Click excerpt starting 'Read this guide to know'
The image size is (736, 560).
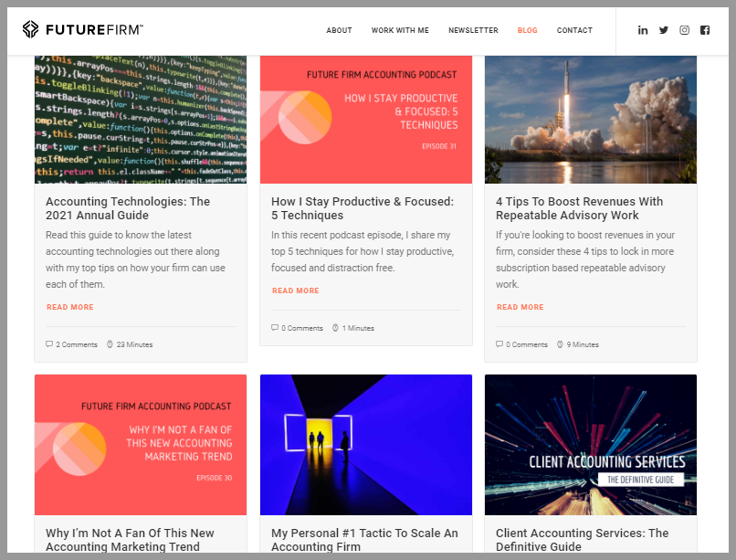click(x=135, y=259)
